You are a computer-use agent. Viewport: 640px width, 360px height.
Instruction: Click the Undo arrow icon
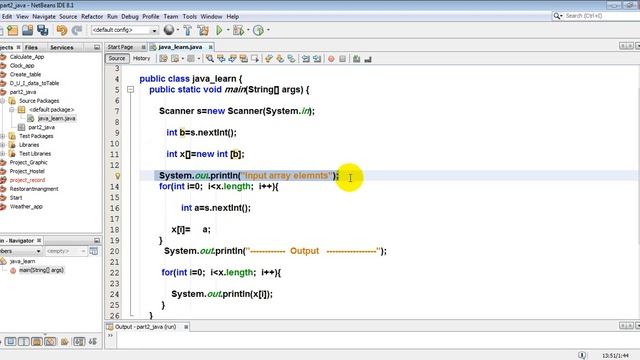tap(62, 30)
